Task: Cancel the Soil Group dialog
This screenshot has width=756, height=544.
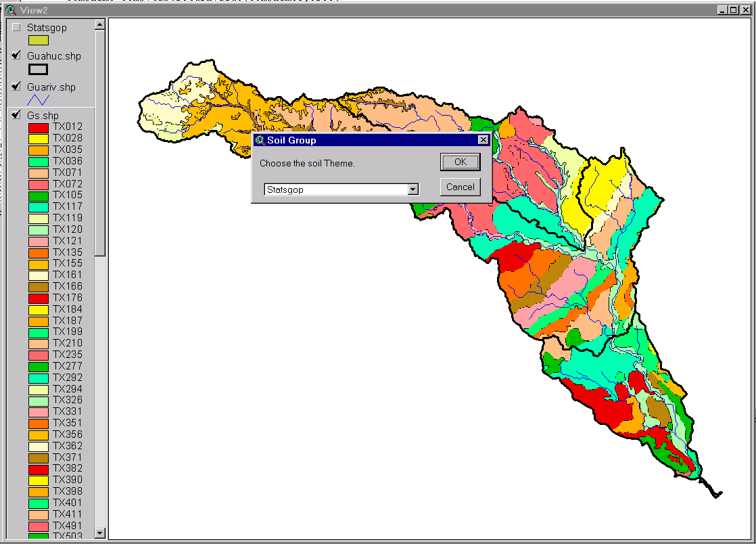Action: coord(460,187)
